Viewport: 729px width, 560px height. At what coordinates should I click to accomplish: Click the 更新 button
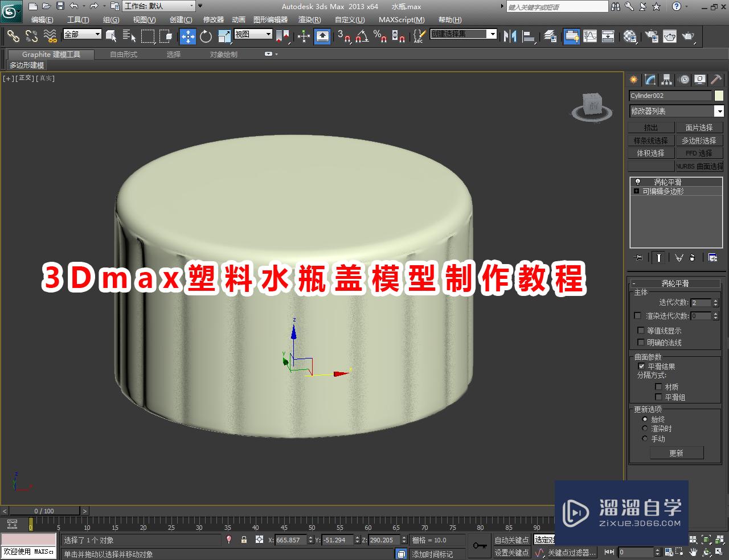coord(677,453)
